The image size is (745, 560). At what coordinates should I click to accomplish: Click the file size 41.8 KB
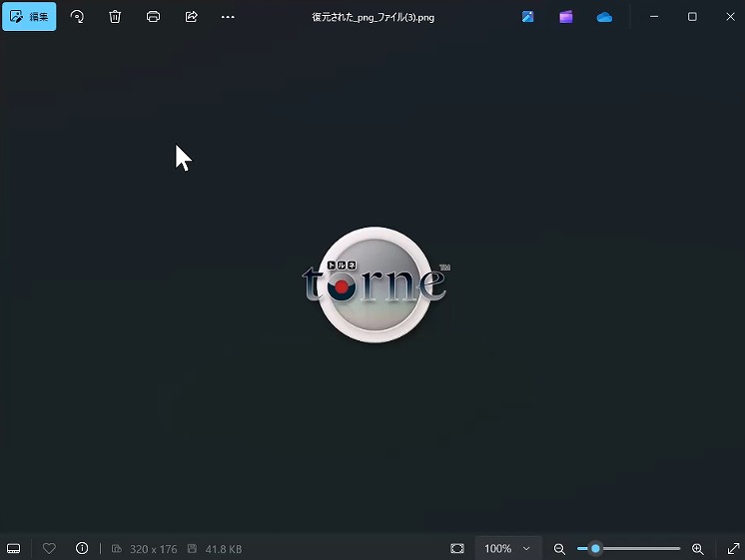click(224, 549)
